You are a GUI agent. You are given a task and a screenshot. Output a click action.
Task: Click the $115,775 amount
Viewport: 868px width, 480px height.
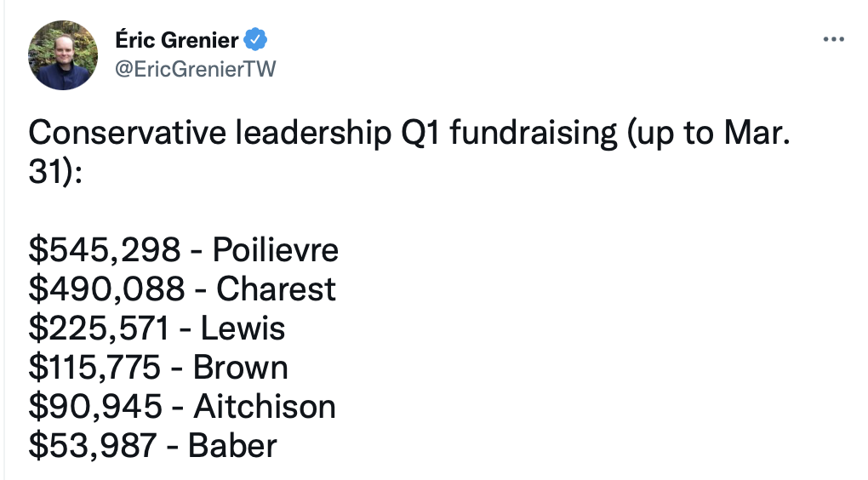click(x=94, y=368)
